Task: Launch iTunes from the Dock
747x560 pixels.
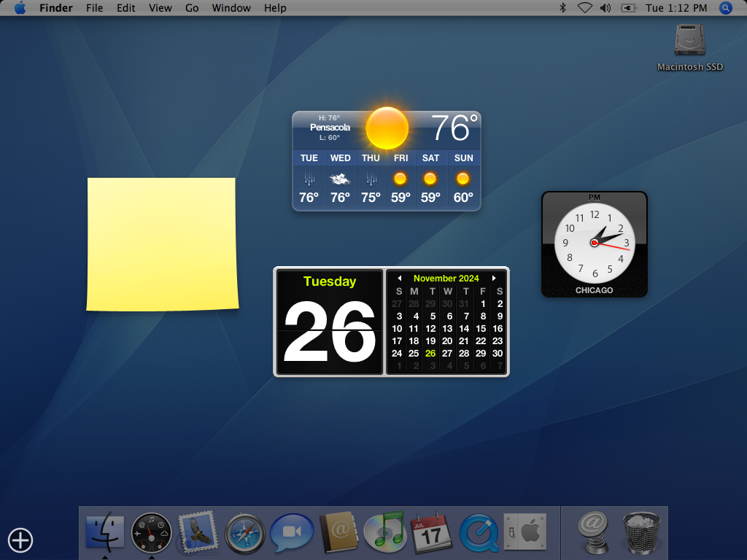Action: click(385, 532)
